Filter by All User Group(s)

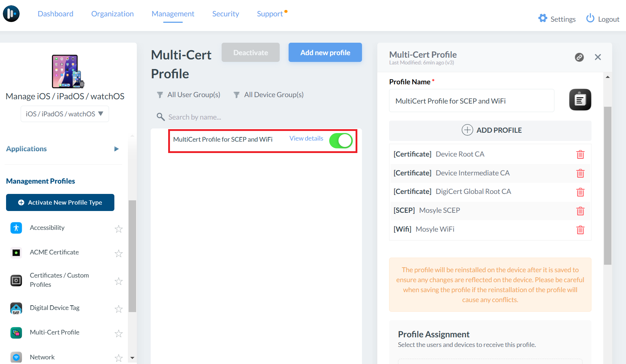click(x=188, y=95)
